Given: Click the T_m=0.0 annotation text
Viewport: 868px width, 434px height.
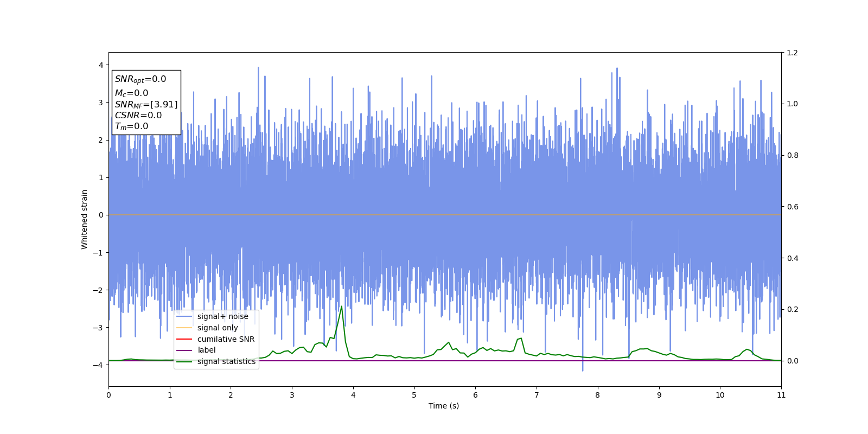Looking at the screenshot, I should pos(131,126).
